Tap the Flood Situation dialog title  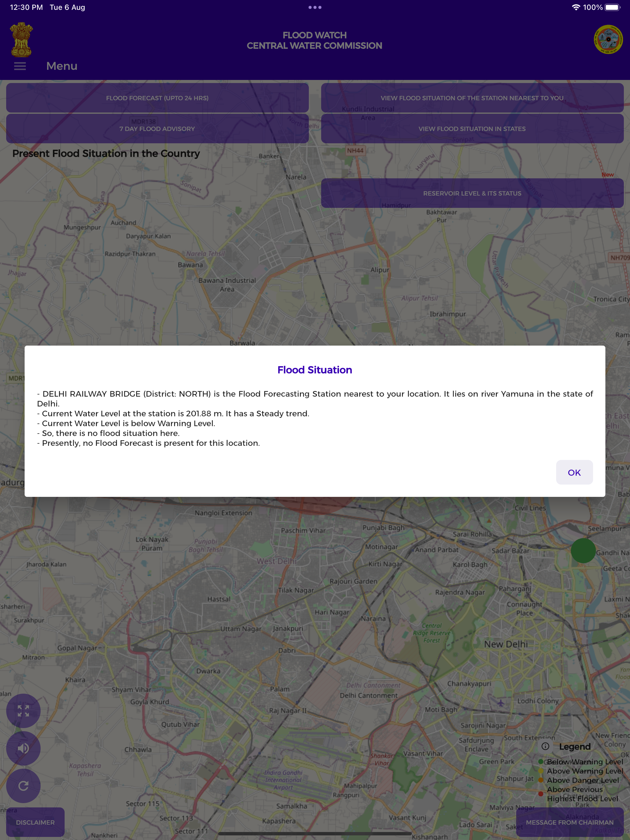315,370
